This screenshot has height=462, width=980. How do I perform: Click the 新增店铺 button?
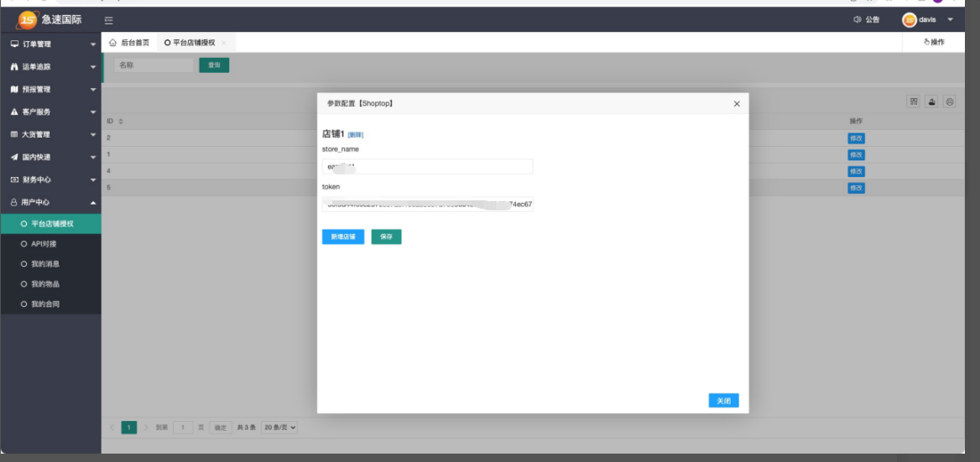[343, 237]
